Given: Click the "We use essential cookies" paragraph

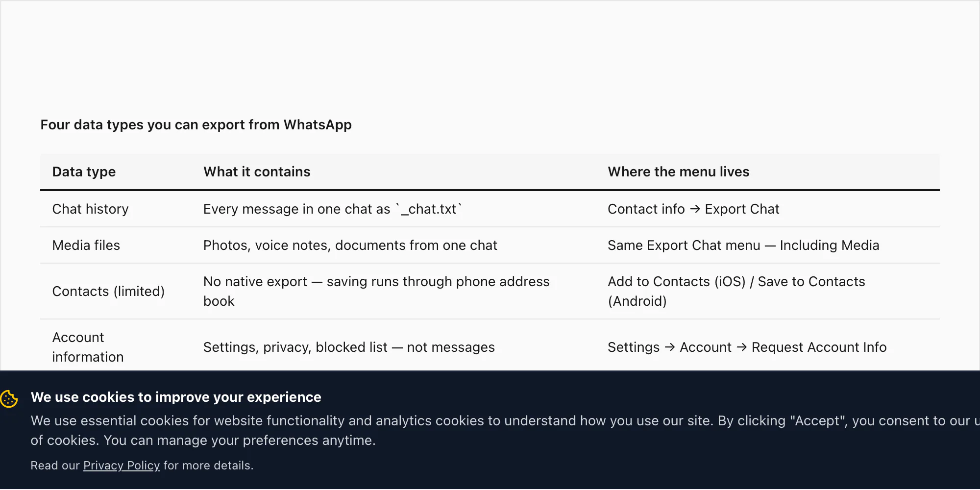Looking at the screenshot, I should pyautogui.click(x=505, y=431).
